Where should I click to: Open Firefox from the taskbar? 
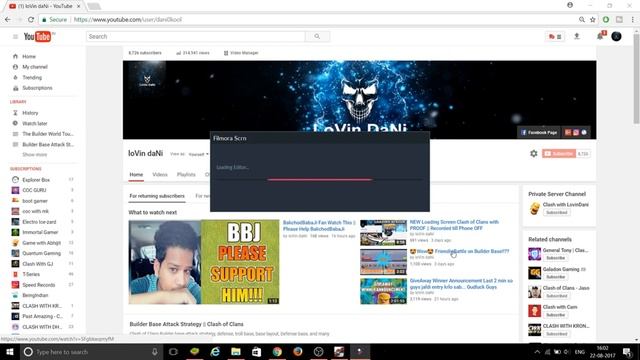298,351
